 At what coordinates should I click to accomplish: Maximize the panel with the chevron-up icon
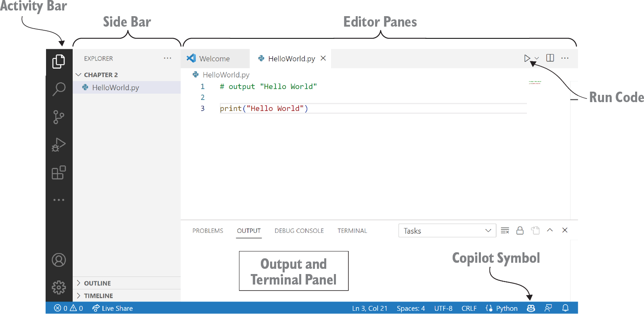click(x=550, y=230)
